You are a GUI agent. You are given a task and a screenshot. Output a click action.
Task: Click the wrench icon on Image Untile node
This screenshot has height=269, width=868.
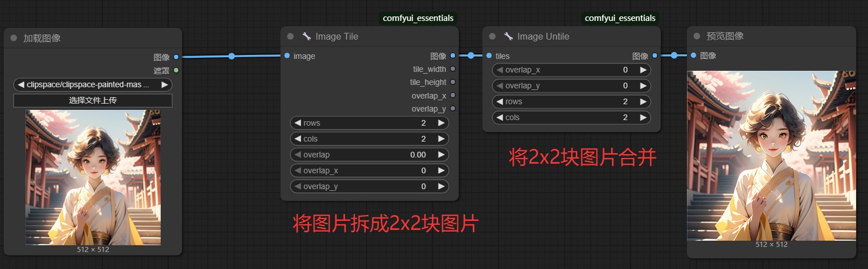[509, 36]
